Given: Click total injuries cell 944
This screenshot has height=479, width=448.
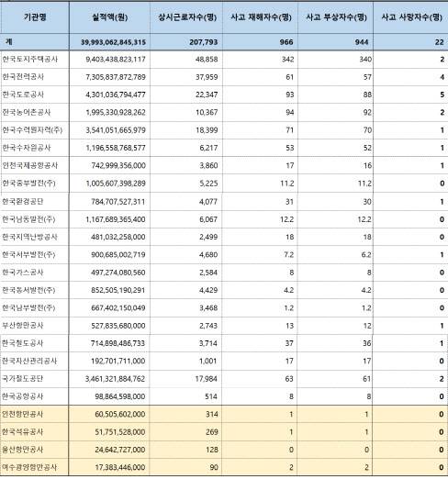Looking at the screenshot, I should click(362, 42).
